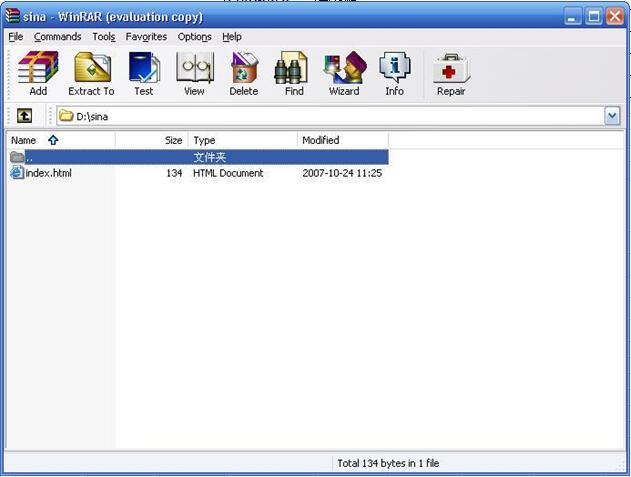Select the index.html file
This screenshot has width=631, height=477.
click(x=47, y=173)
